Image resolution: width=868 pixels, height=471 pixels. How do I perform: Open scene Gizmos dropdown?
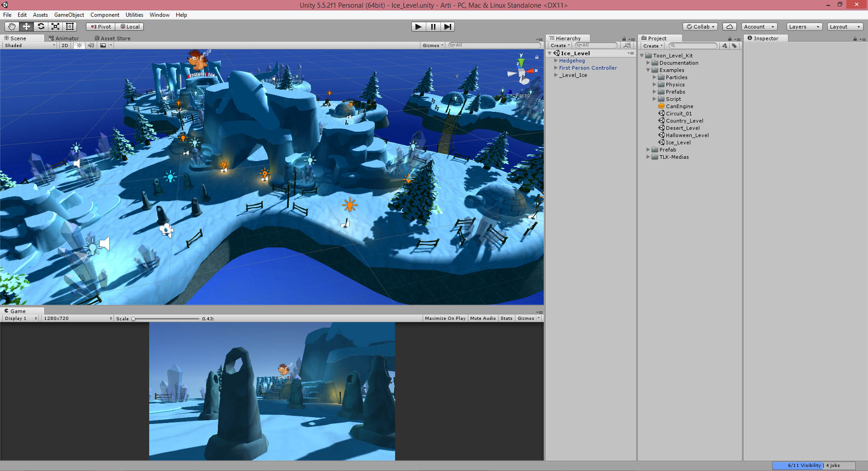(x=433, y=45)
